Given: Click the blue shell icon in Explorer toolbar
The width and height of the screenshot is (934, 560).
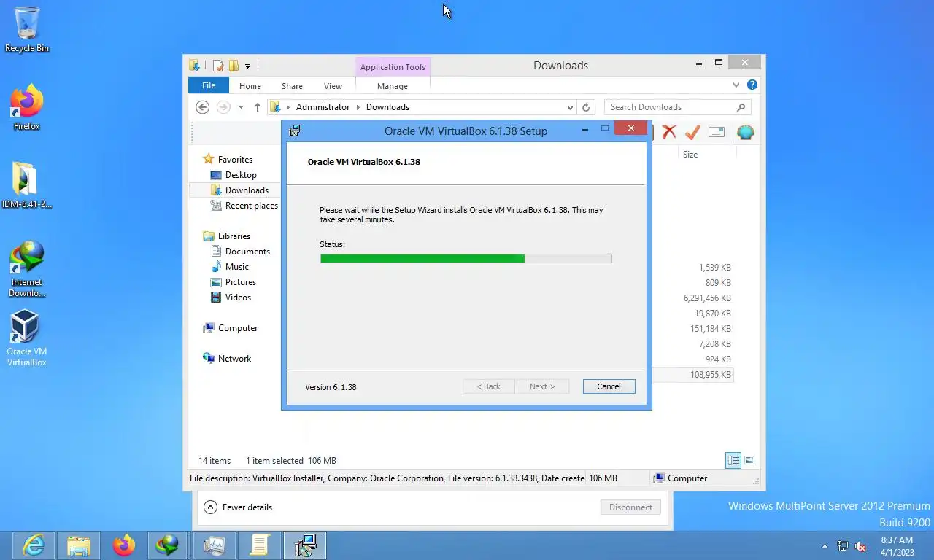Looking at the screenshot, I should pos(745,132).
